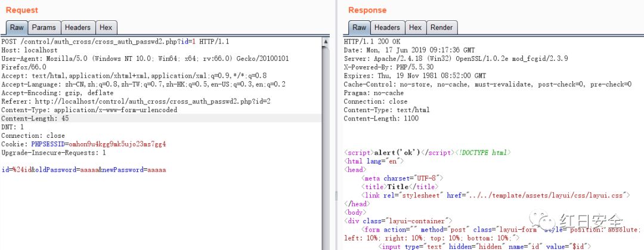Click the WeChat logo watermark icon

pyautogui.click(x=547, y=221)
